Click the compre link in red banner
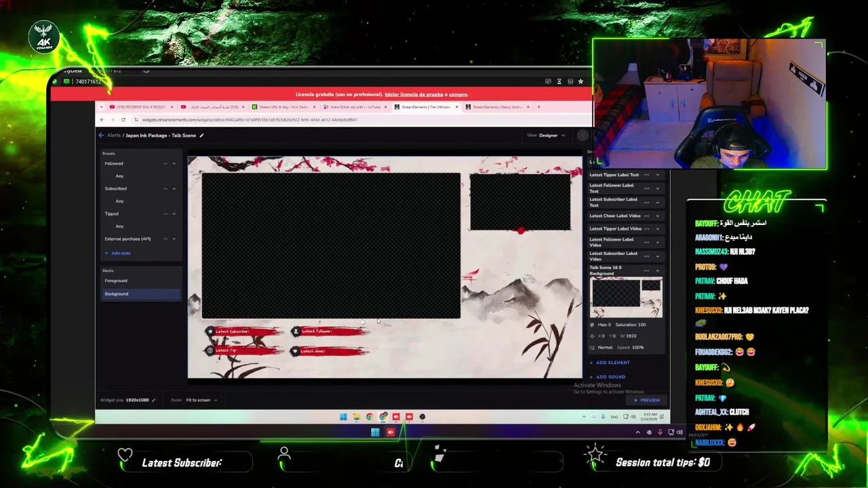Screen dimensions: 868x488 [x=458, y=95]
